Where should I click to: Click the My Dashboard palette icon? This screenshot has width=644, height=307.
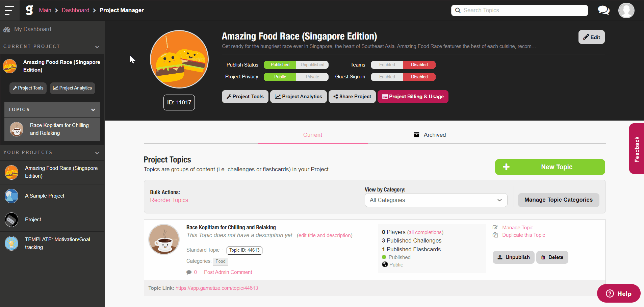[x=7, y=29]
